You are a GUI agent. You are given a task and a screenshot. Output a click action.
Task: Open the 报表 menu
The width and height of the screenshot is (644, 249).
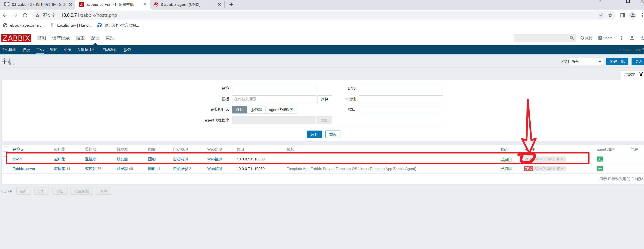(x=80, y=38)
